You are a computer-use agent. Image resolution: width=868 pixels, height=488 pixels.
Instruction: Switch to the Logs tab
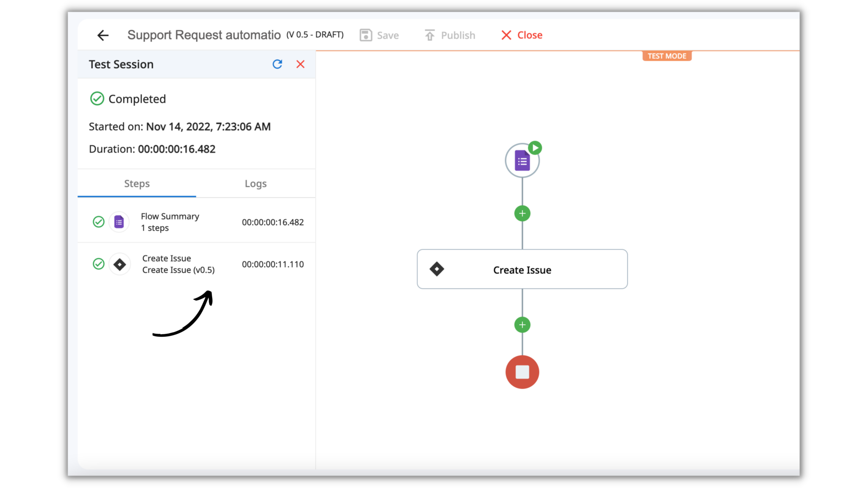(x=255, y=183)
